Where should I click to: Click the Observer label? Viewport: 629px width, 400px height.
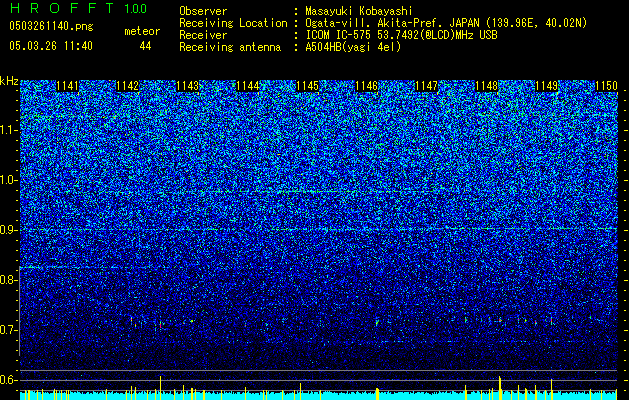coord(203,11)
